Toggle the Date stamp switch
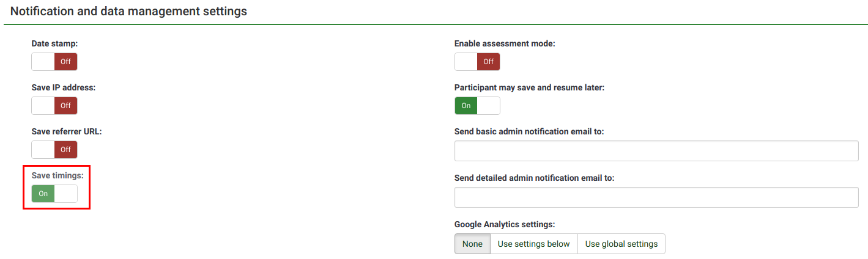The image size is (868, 259). click(54, 62)
